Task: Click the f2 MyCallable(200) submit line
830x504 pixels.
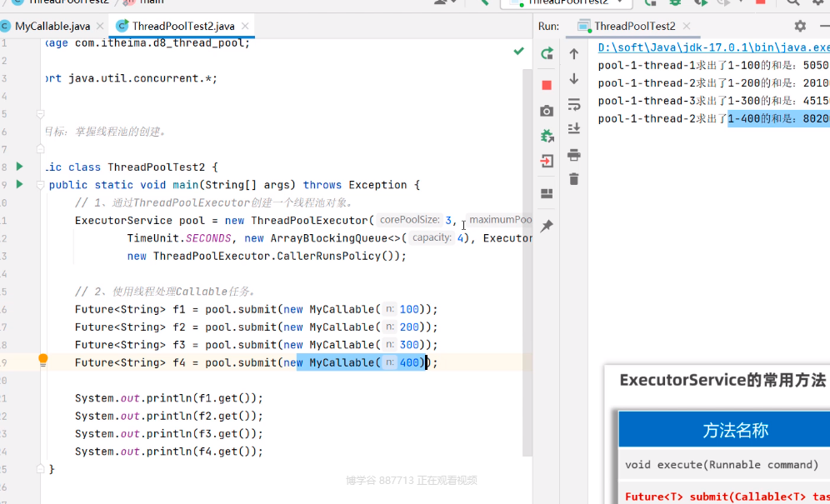Action: tap(256, 327)
